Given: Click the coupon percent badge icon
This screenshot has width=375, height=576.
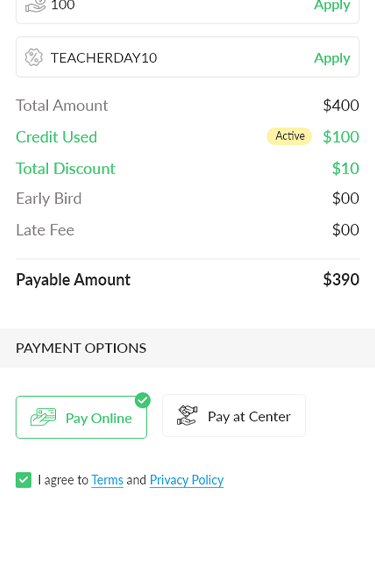Looking at the screenshot, I should pyautogui.click(x=34, y=58).
